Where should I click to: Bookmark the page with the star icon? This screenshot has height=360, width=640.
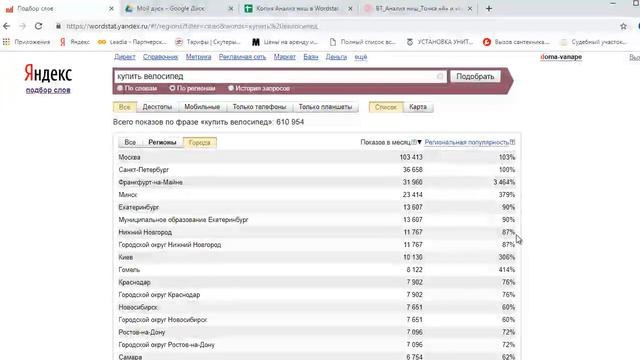point(623,26)
